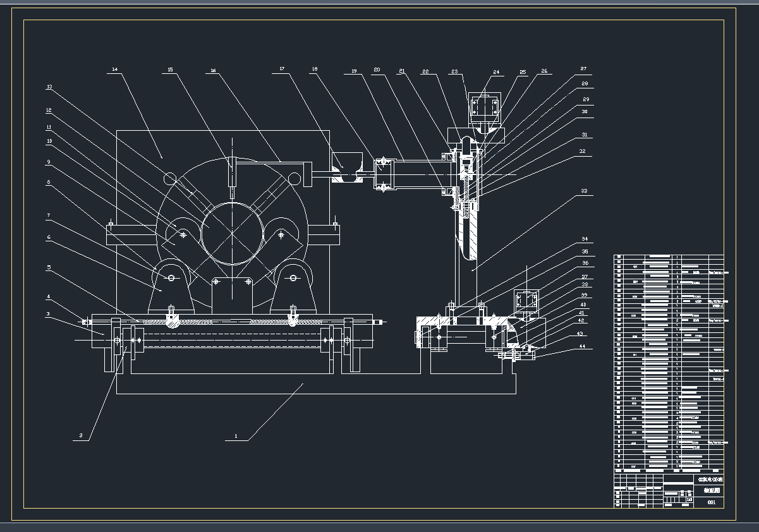Select callout number 15
This screenshot has width=759, height=532.
(170, 69)
